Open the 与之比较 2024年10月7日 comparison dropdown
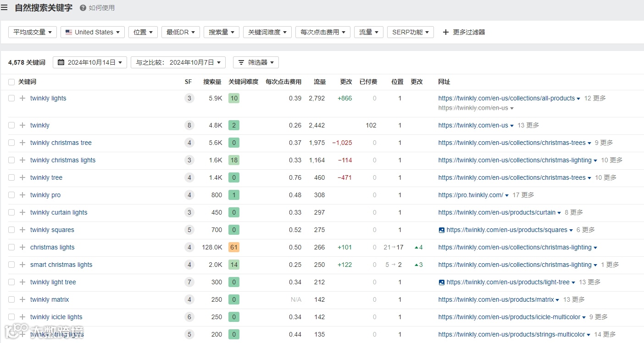The height and width of the screenshot is (343, 644). (178, 62)
